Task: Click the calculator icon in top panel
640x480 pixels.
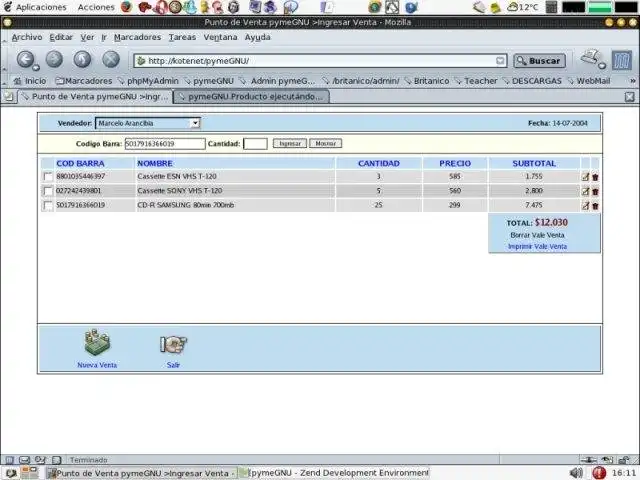Action: point(551,7)
